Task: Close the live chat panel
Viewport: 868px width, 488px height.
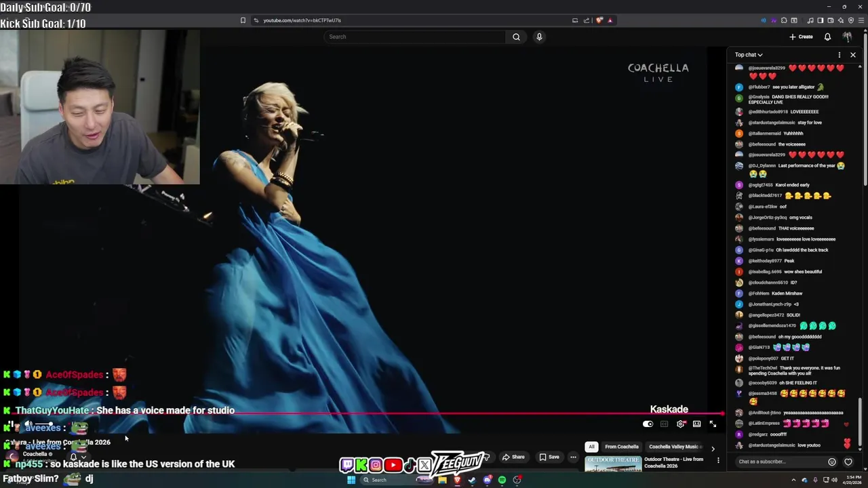Action: [x=853, y=55]
